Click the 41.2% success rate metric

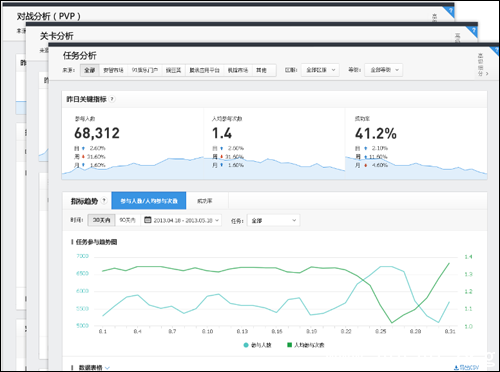coord(376,134)
